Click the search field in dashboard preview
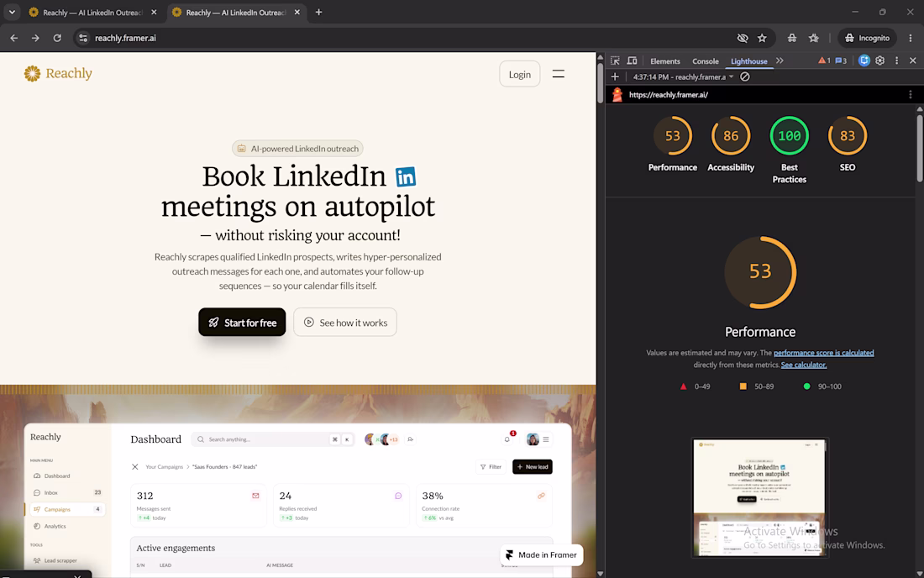This screenshot has height=578, width=924. (x=273, y=439)
